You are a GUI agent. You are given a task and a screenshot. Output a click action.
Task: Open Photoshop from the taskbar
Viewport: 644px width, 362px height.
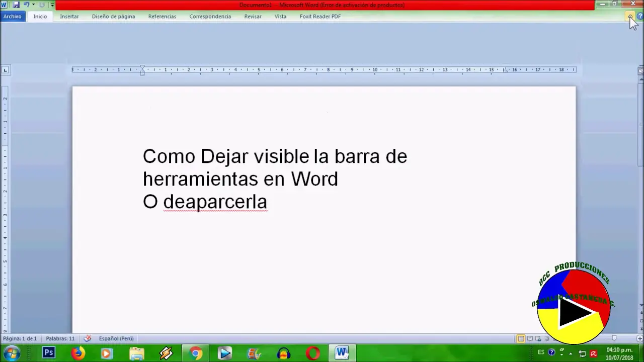pos(49,353)
